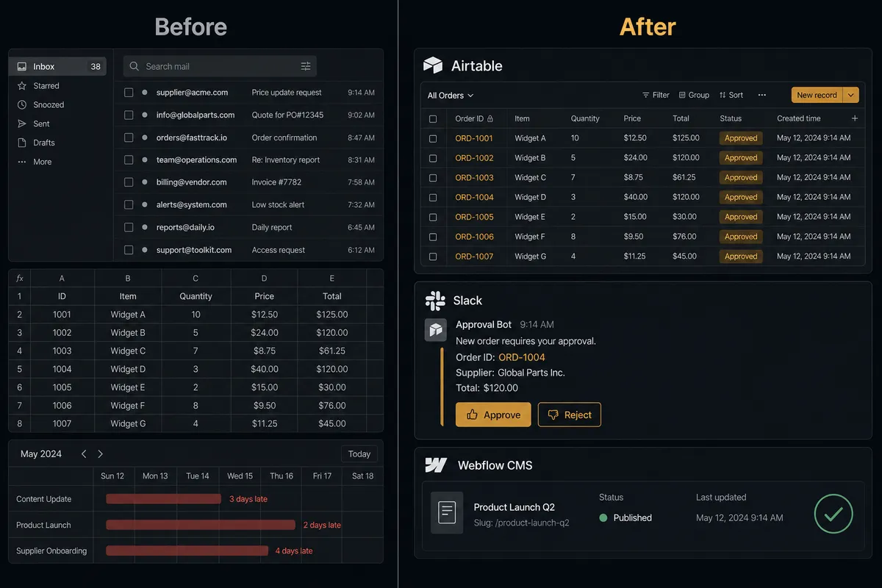
Task: Click the Airtable logo icon
Action: [x=433, y=65]
